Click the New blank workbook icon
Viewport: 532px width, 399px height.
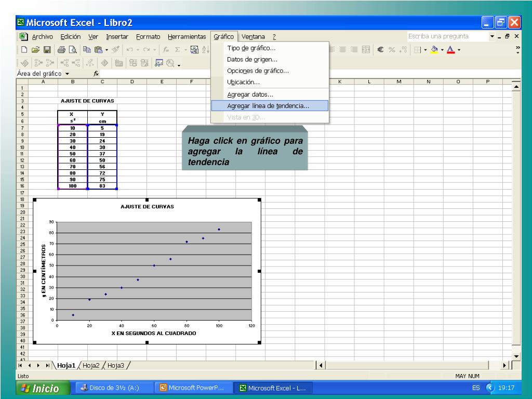(x=24, y=50)
